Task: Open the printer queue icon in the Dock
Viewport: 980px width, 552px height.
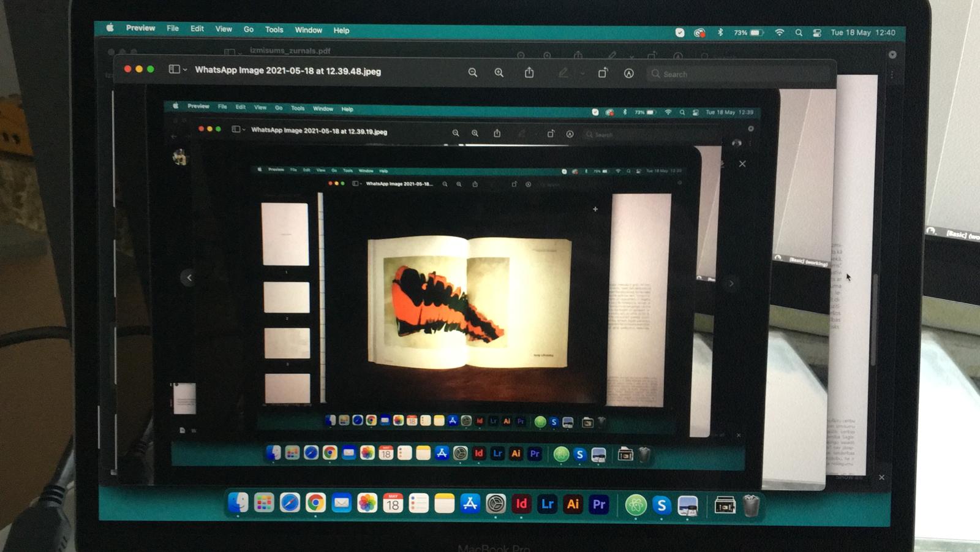Action: [725, 506]
